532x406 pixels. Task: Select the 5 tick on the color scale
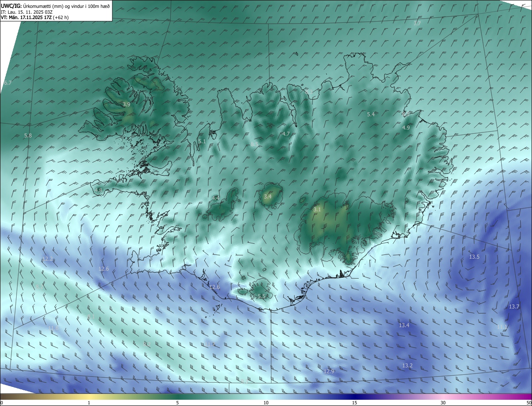(177, 403)
